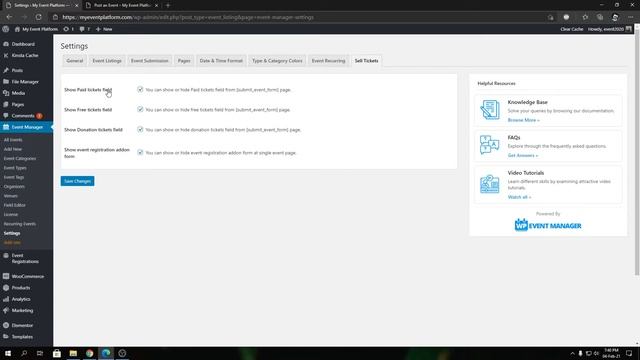
Task: Switch to the Event Submission tab
Action: [149, 61]
